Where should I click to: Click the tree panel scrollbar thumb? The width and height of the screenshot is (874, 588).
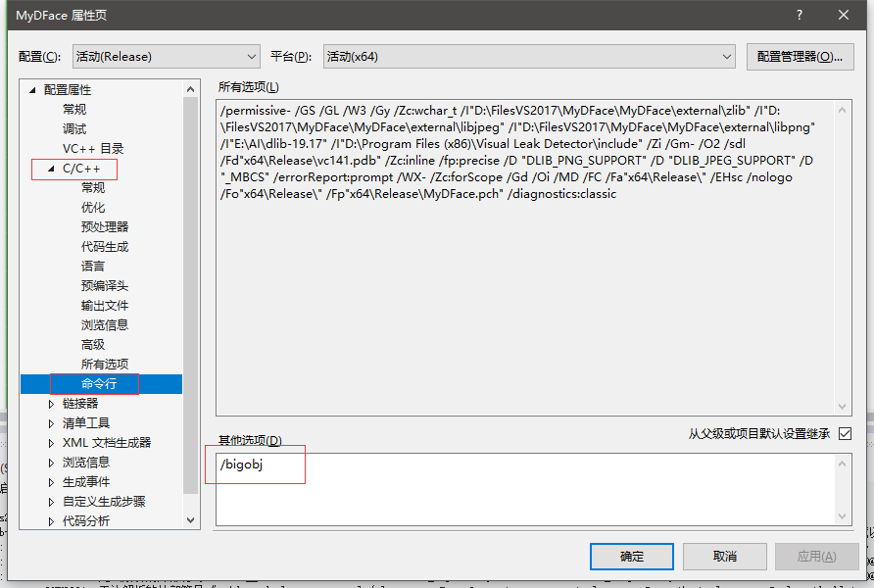pos(191,295)
